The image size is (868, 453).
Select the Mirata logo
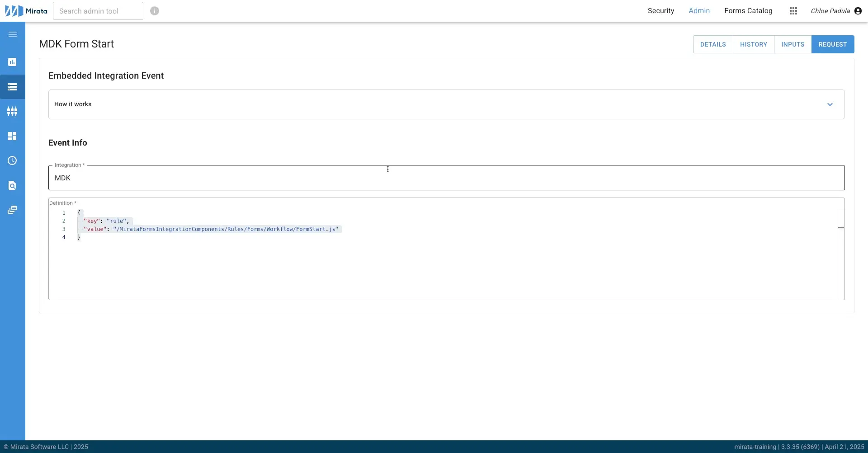click(x=25, y=10)
